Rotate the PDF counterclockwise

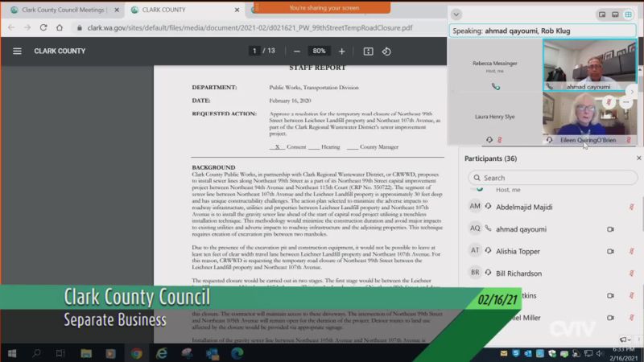pyautogui.click(x=386, y=51)
